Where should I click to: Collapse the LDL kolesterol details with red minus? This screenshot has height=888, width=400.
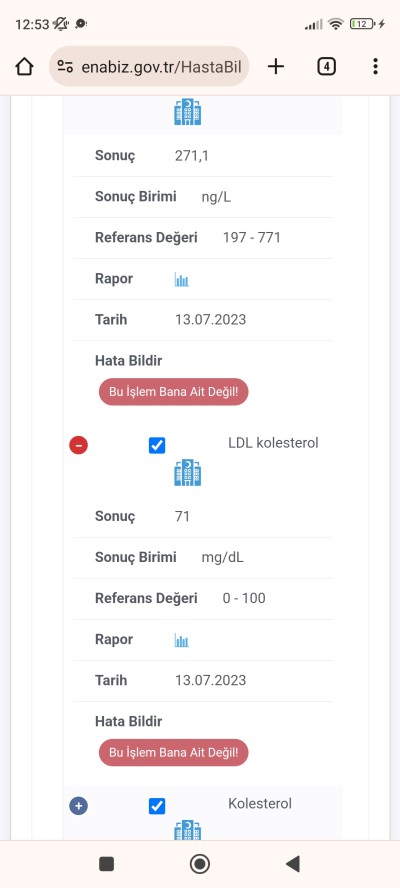[x=78, y=445]
